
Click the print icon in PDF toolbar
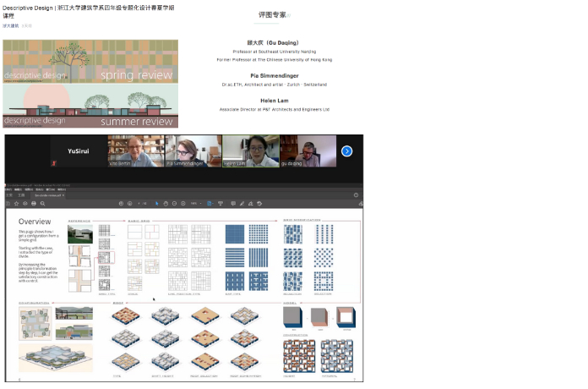click(x=33, y=204)
